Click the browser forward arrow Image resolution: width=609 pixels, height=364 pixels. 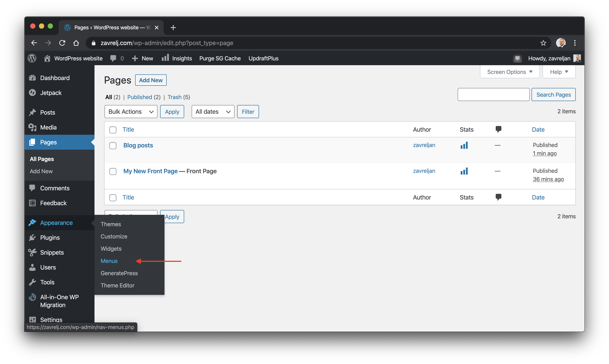[48, 43]
